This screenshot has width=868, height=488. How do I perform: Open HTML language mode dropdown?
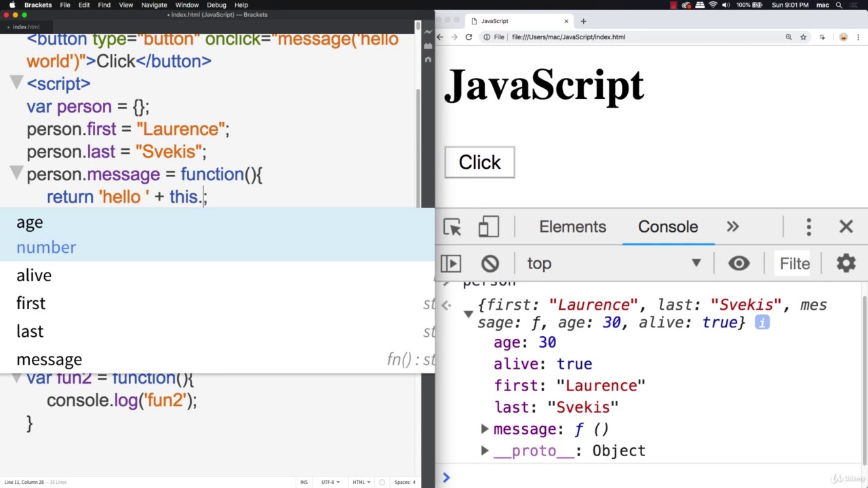pyautogui.click(x=361, y=482)
